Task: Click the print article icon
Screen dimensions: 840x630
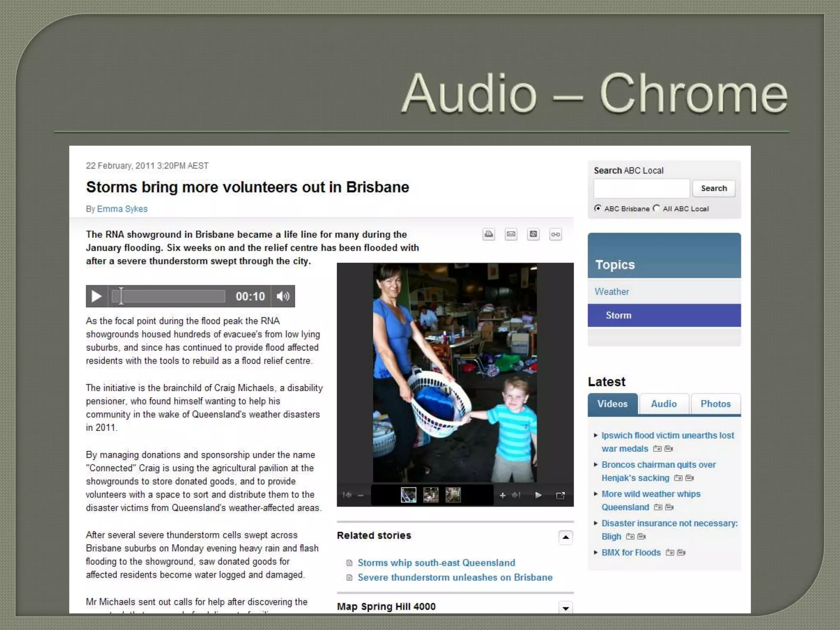Action: [488, 234]
